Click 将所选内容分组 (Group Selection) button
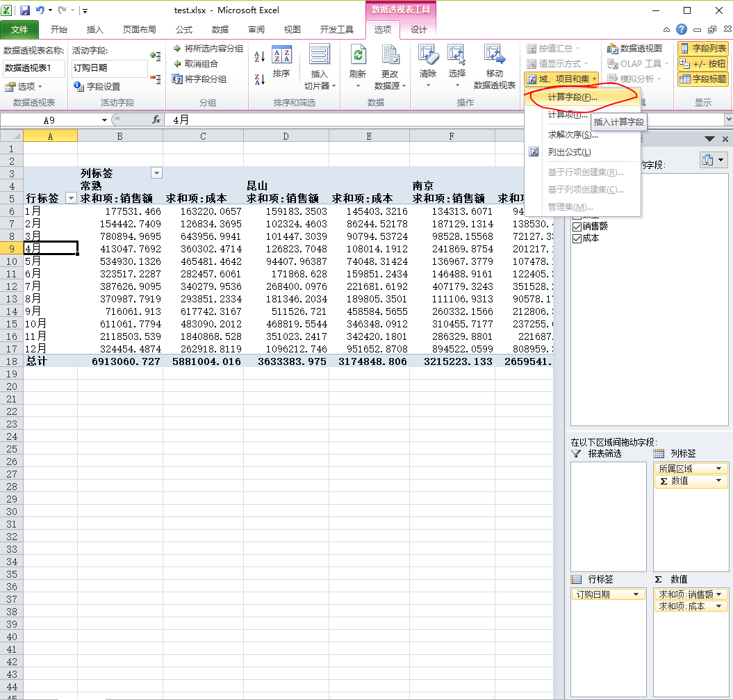 pos(208,49)
